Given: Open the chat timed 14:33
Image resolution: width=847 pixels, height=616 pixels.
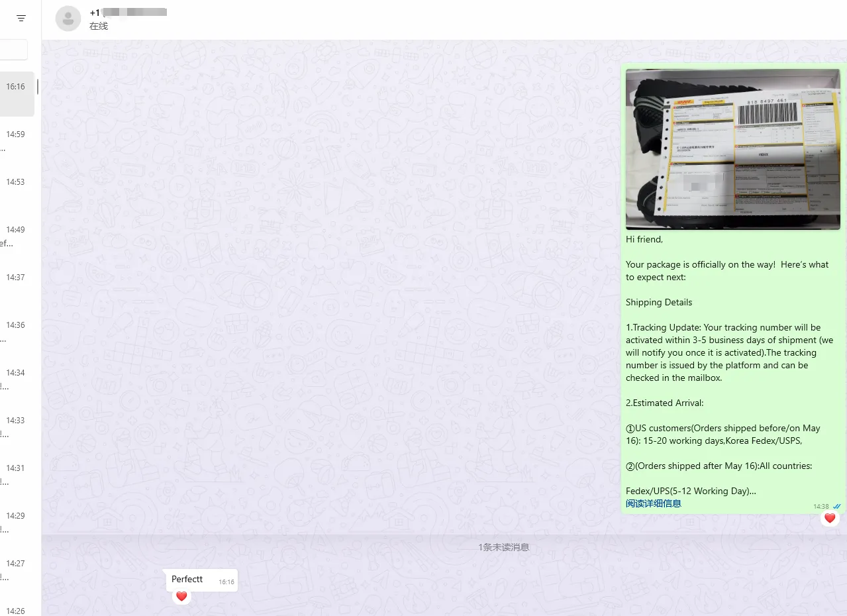Looking at the screenshot, I should point(17,428).
